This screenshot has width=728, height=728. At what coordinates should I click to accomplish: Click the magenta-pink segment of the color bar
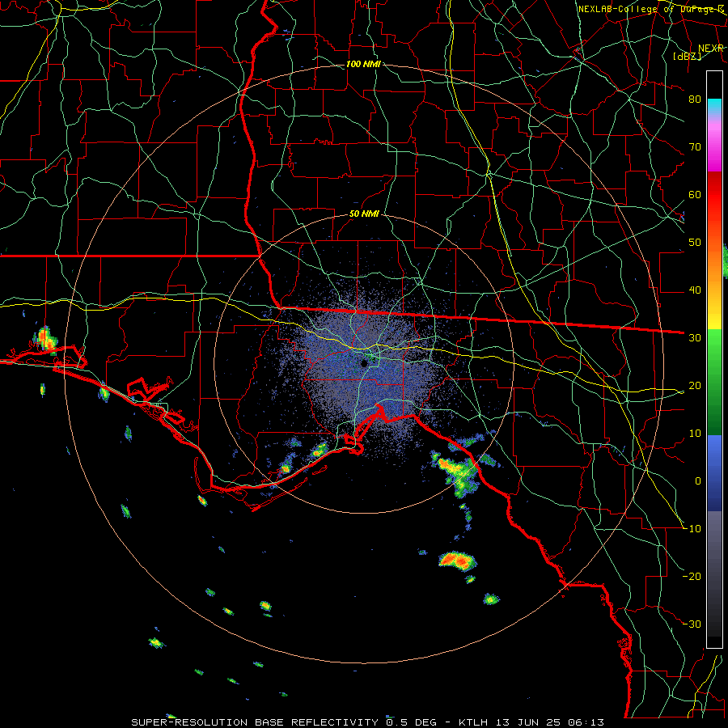[x=714, y=144]
